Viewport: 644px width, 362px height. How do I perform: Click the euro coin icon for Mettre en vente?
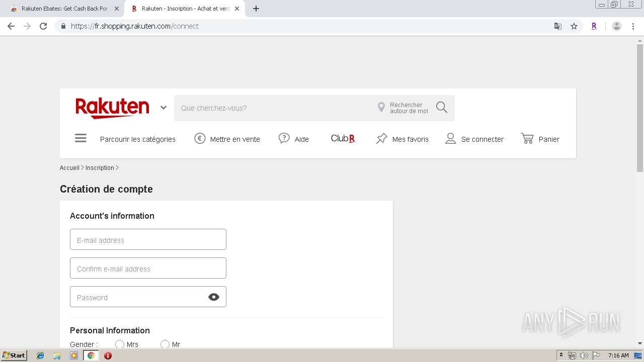click(200, 138)
